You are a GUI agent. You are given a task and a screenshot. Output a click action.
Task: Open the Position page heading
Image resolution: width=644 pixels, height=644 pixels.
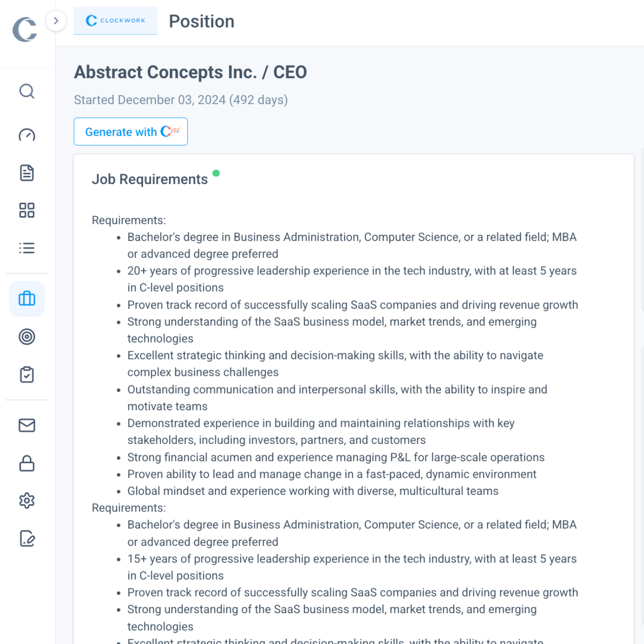tap(201, 21)
